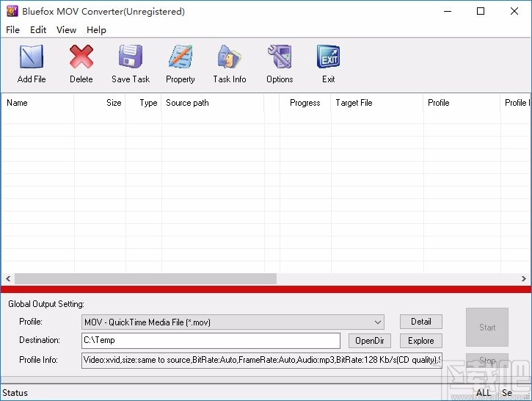Maximize the Bluefox MOV Converter window
The width and height of the screenshot is (532, 401).
pos(481,11)
